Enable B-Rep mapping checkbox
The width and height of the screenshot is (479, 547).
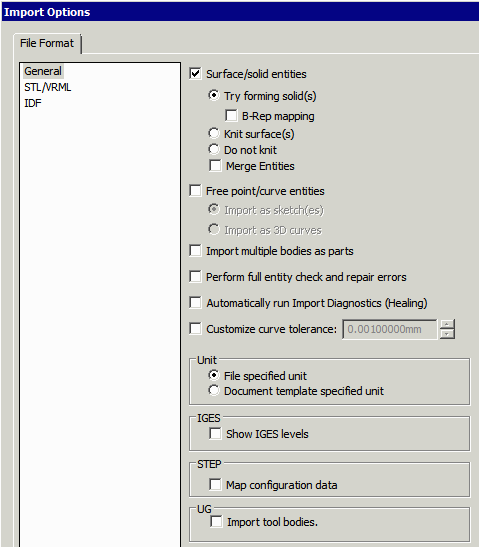(231, 115)
